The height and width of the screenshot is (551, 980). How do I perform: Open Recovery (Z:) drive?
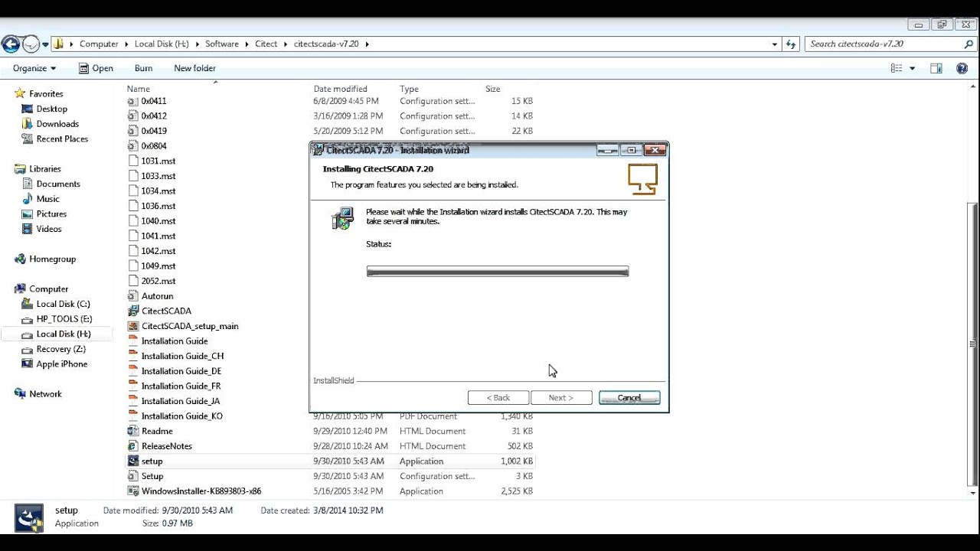[60, 349]
